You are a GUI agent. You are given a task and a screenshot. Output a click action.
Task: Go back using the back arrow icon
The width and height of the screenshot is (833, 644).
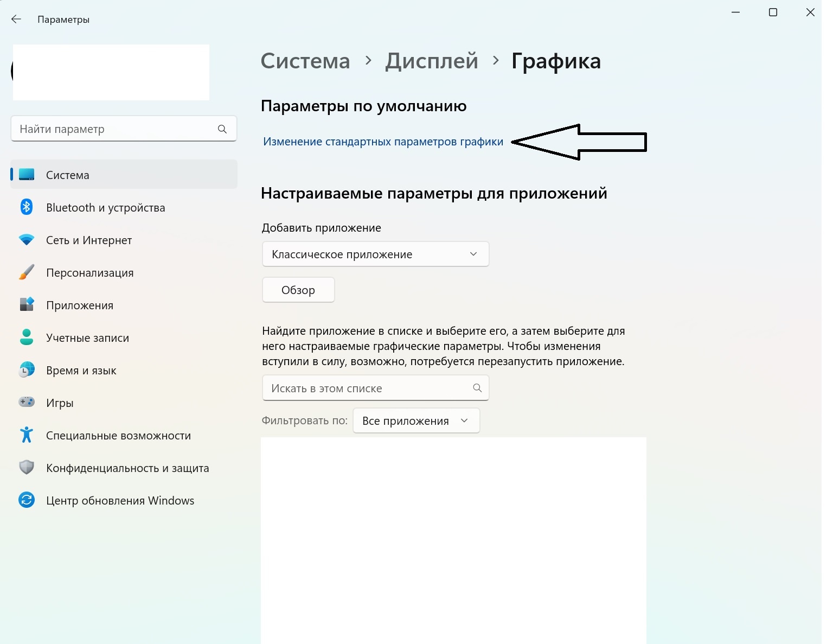(x=16, y=19)
